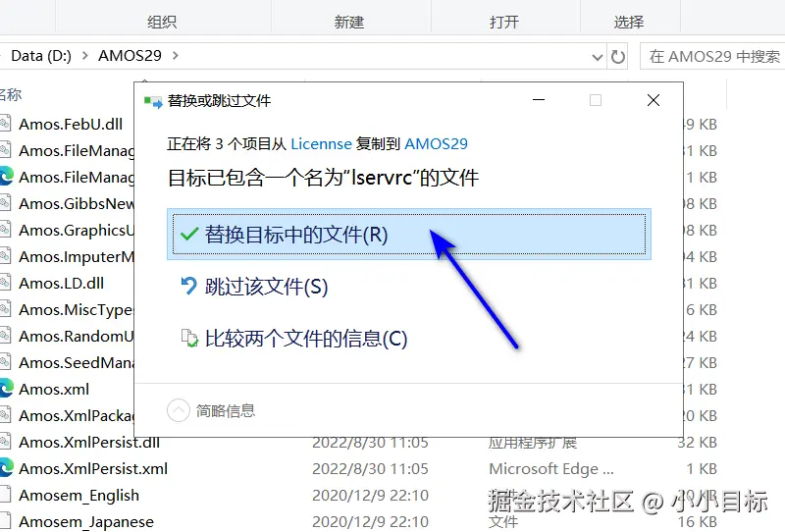Sort files by the 名称 column header
Image resolution: width=785 pixels, height=532 pixels.
click(10, 94)
